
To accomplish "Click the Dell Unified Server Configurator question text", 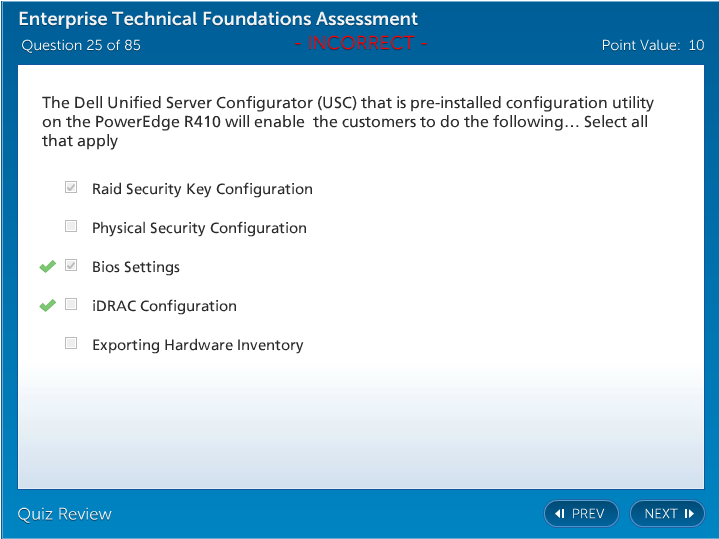I will point(347,122).
